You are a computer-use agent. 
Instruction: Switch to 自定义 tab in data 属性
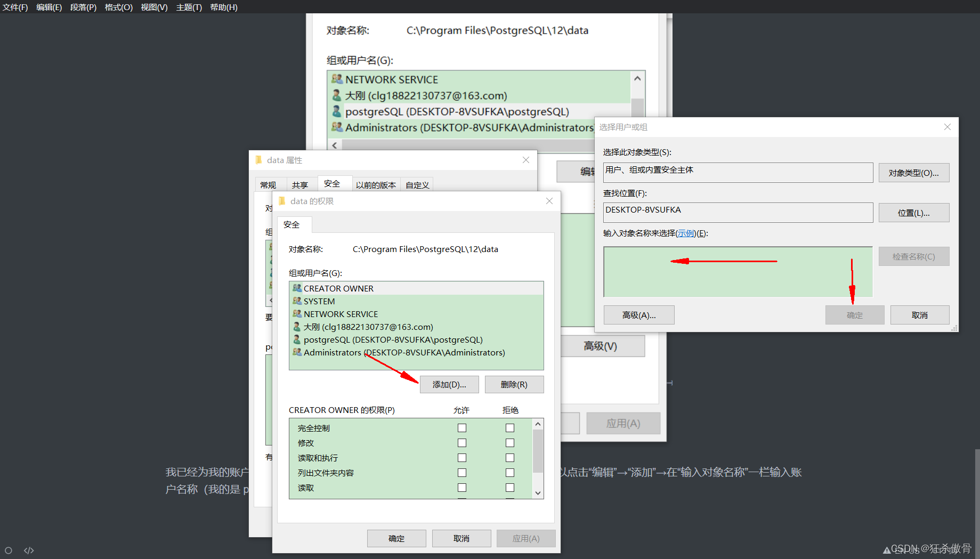pos(417,184)
